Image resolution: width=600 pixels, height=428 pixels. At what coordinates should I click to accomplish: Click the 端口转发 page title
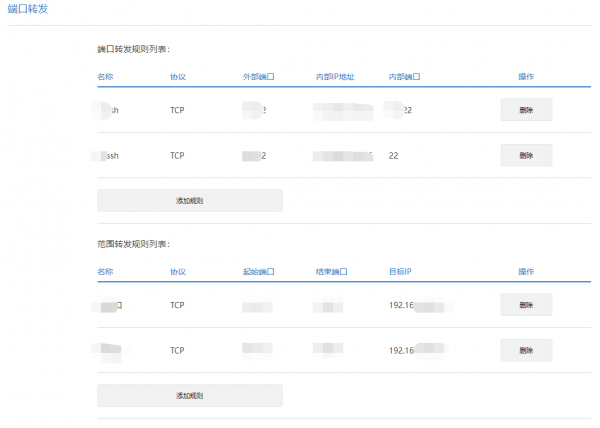[x=27, y=9]
